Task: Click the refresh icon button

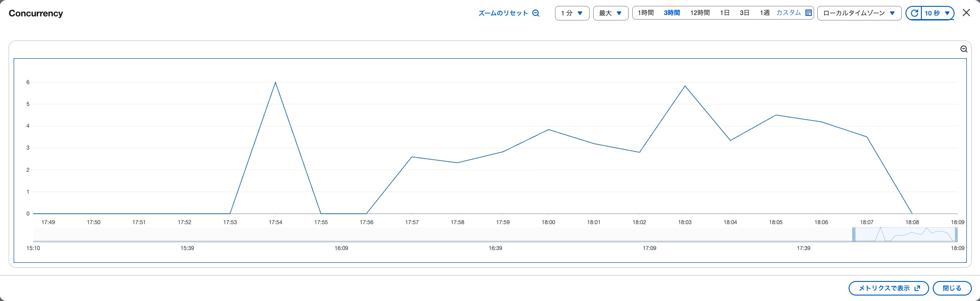Action: (914, 13)
